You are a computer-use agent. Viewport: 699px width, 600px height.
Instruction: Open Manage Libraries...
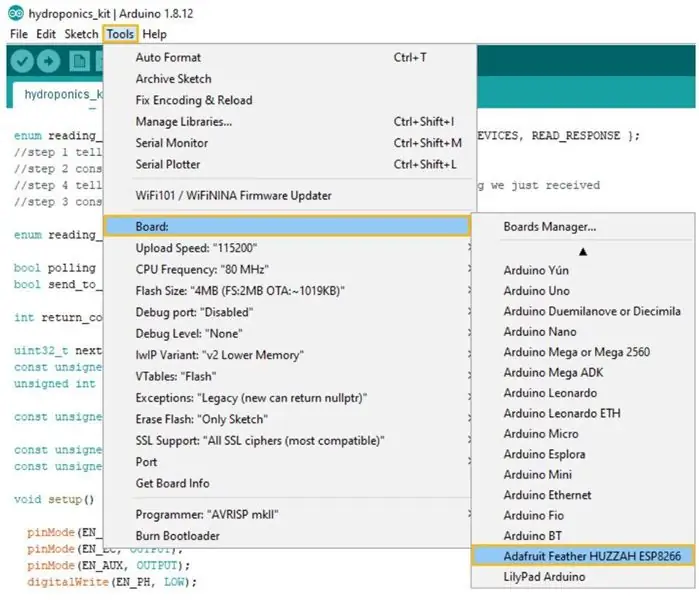[x=290, y=122]
